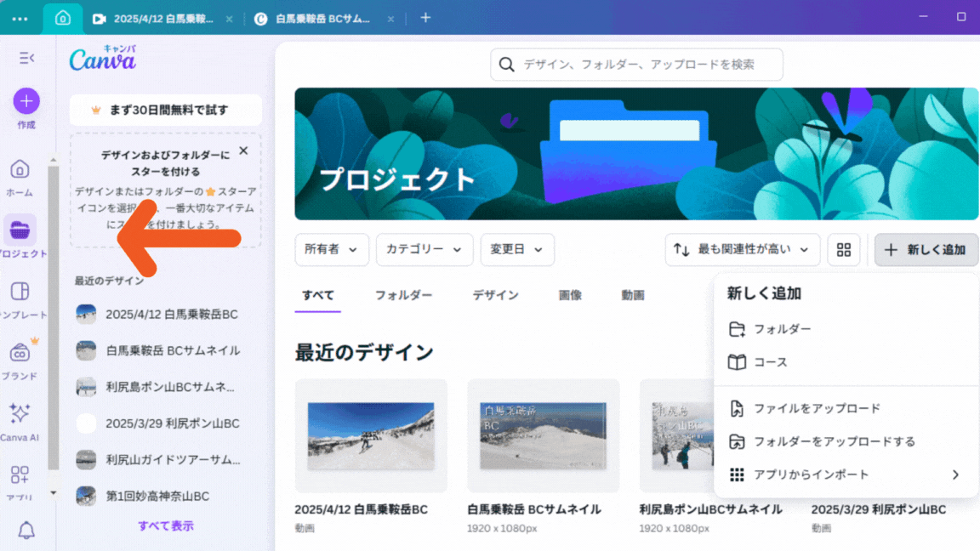Open the Brand section icon

click(x=20, y=352)
